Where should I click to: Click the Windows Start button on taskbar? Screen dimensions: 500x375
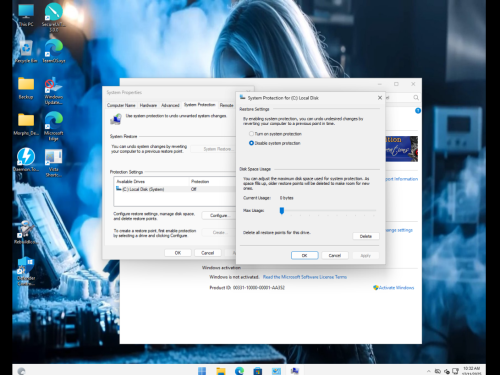pyautogui.click(x=202, y=371)
